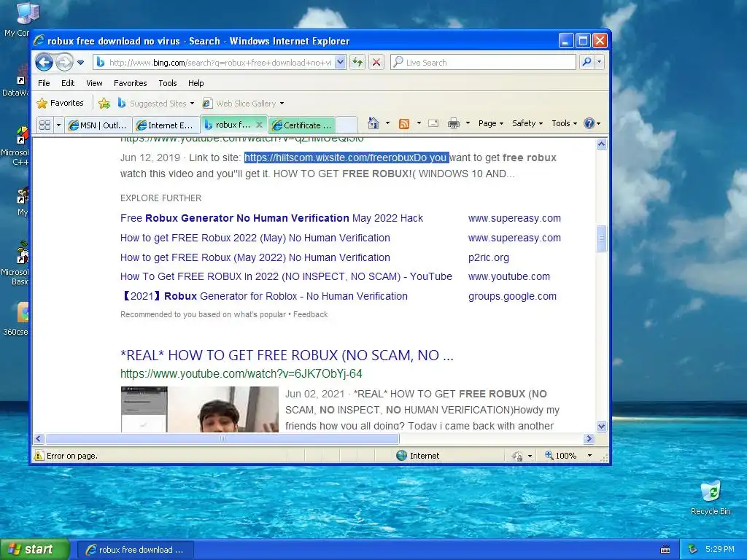Open 2021 Robux Generator for Roblox link
747x560 pixels.
(x=264, y=296)
